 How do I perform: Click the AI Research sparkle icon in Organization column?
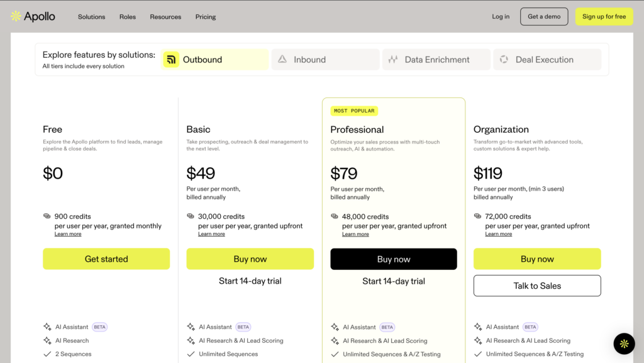tap(477, 340)
